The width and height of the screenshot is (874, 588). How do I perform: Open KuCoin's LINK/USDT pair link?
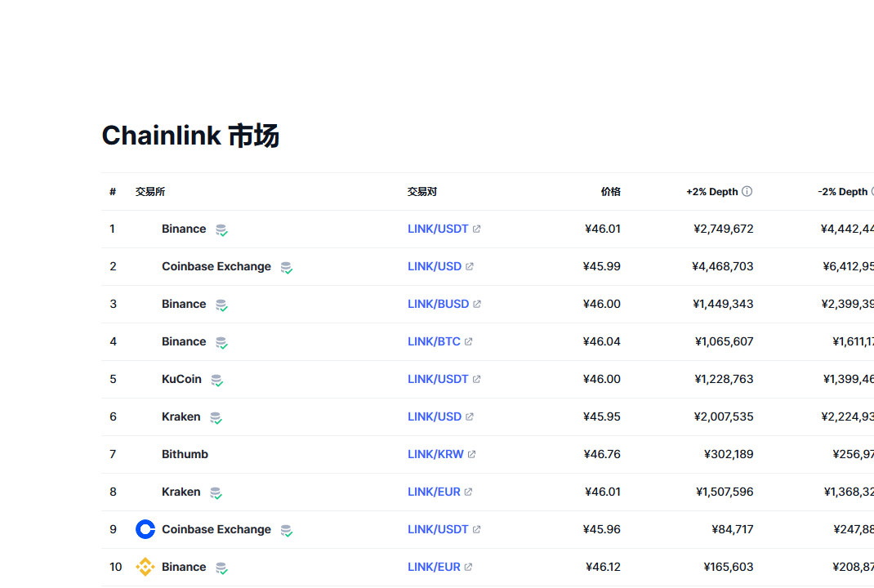(438, 379)
